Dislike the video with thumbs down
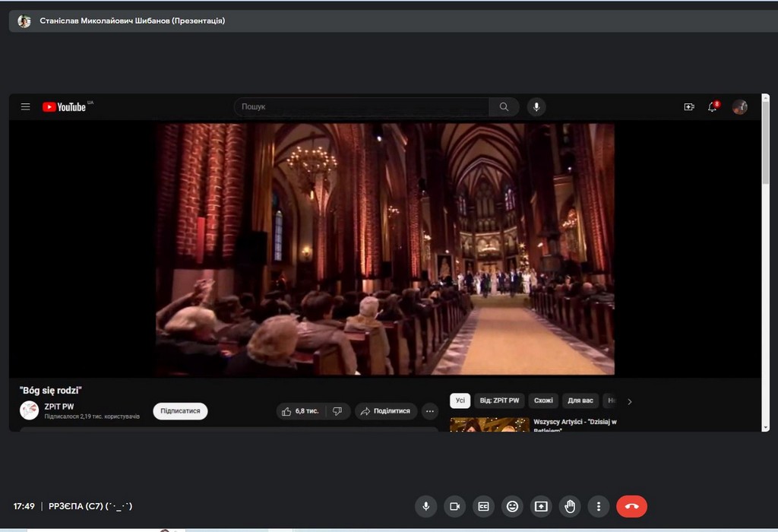 coord(338,411)
